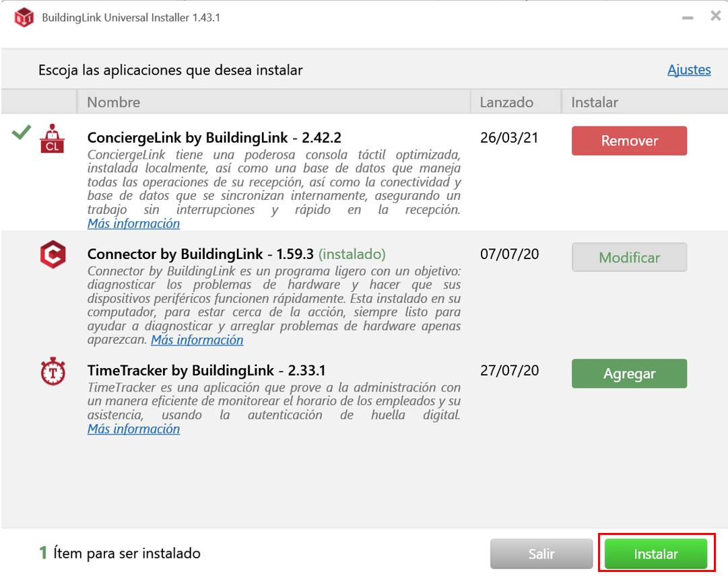The image size is (728, 576).
Task: Remove ConciergeLink with the Remover button
Action: click(x=629, y=141)
